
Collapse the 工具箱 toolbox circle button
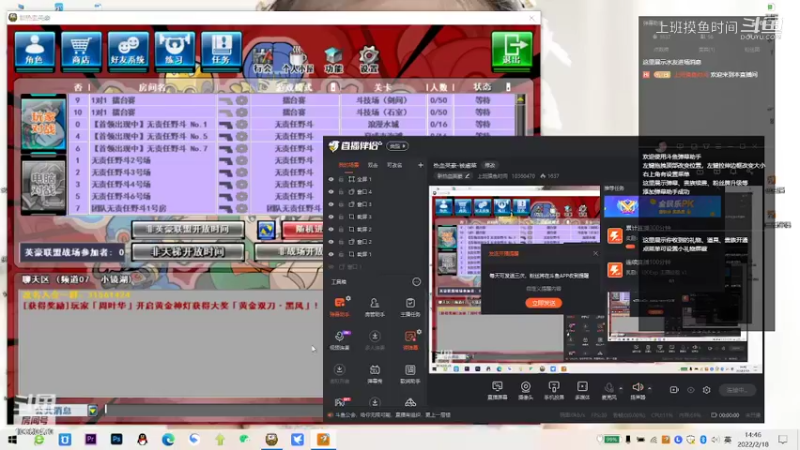click(416, 282)
